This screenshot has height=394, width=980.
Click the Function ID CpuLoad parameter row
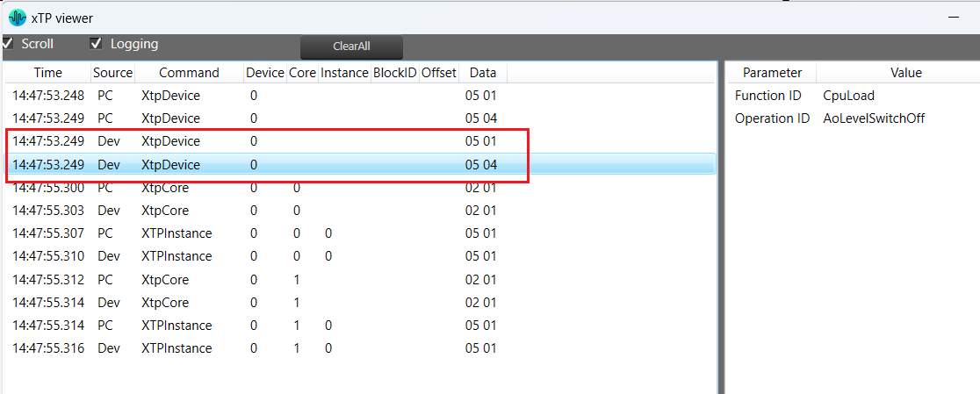click(854, 96)
